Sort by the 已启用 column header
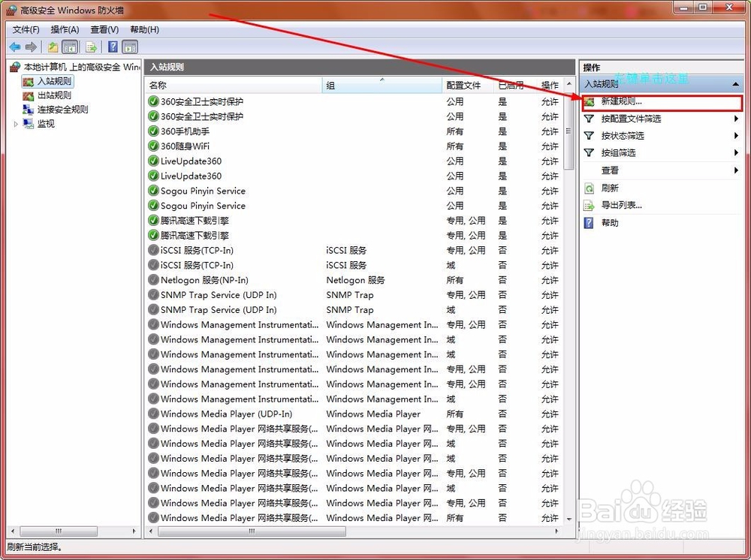 tap(515, 85)
